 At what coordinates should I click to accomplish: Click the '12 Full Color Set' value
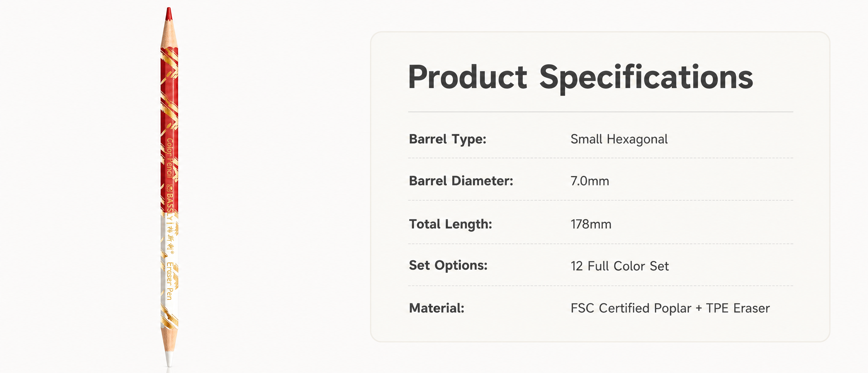(620, 266)
